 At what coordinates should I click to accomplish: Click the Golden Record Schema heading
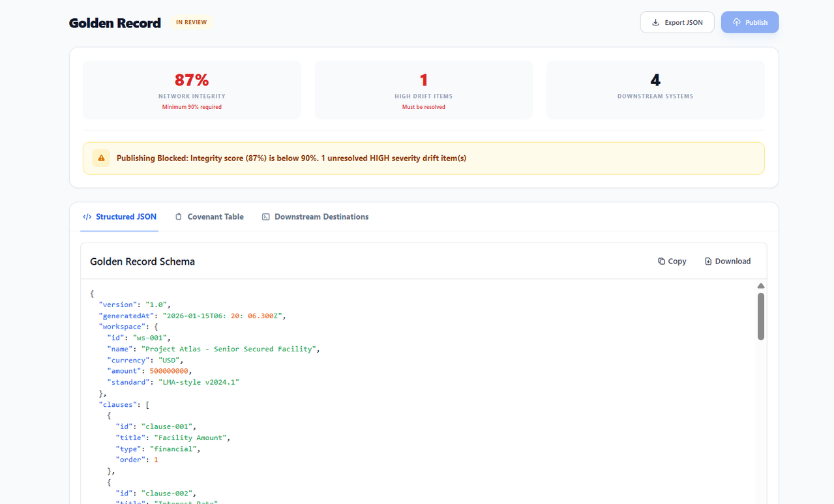[142, 261]
